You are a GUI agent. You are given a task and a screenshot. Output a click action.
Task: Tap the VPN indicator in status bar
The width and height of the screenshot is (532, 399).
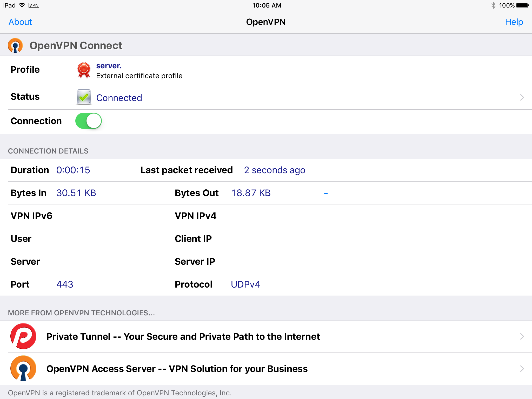(34, 5)
